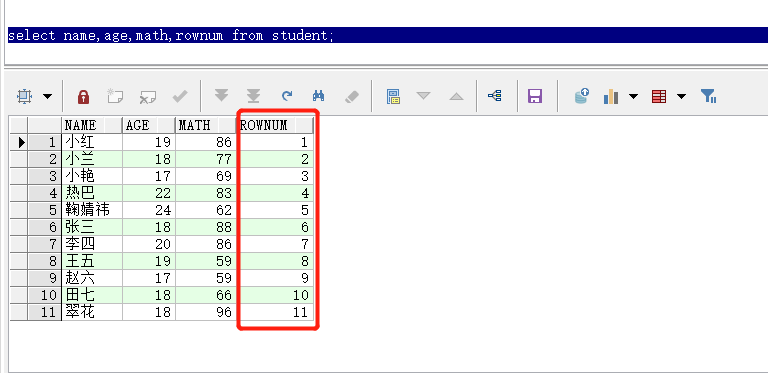Click the MATH value 96 in 翠花's row
768x373 pixels.
[205, 312]
